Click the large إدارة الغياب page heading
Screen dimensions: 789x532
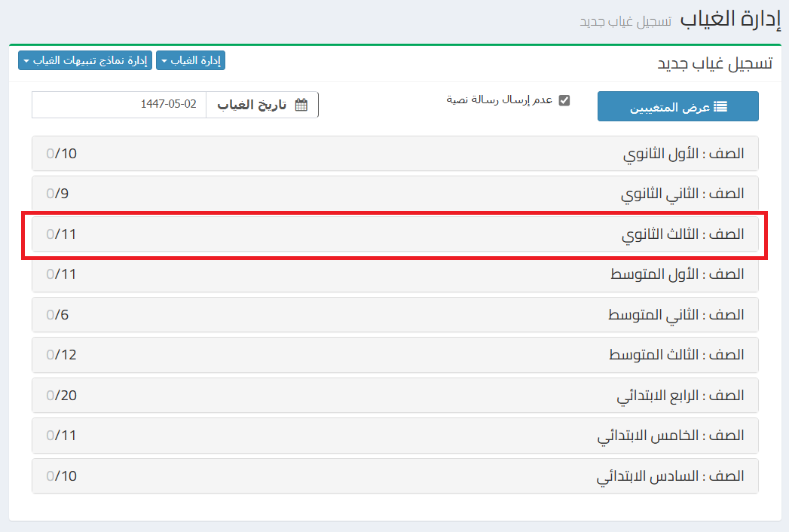tap(726, 19)
